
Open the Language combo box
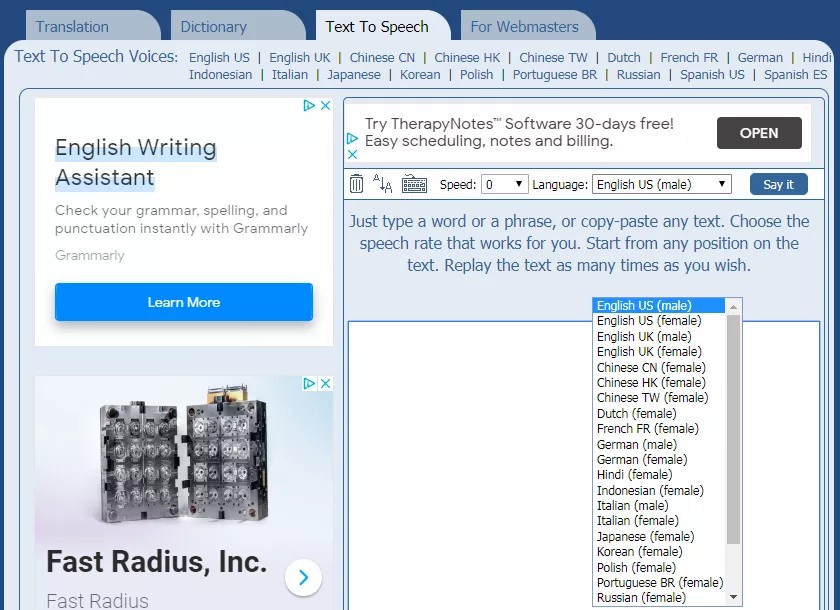coord(661,184)
